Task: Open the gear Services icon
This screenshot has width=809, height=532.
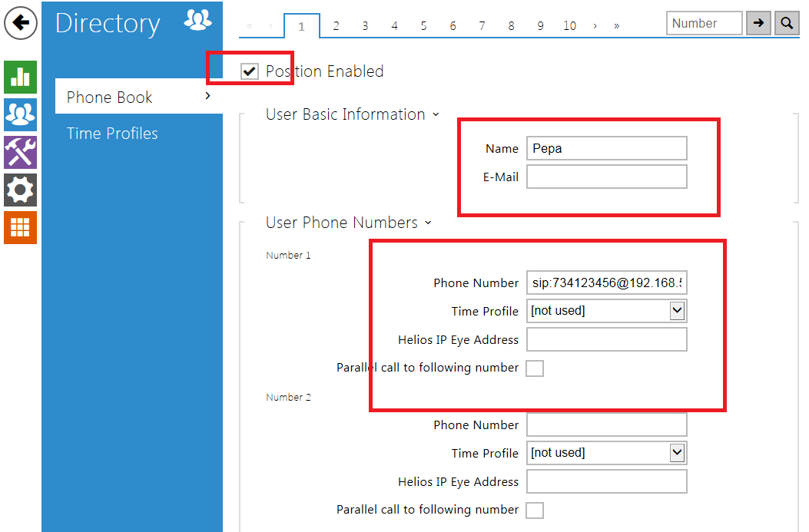Action: click(x=20, y=190)
